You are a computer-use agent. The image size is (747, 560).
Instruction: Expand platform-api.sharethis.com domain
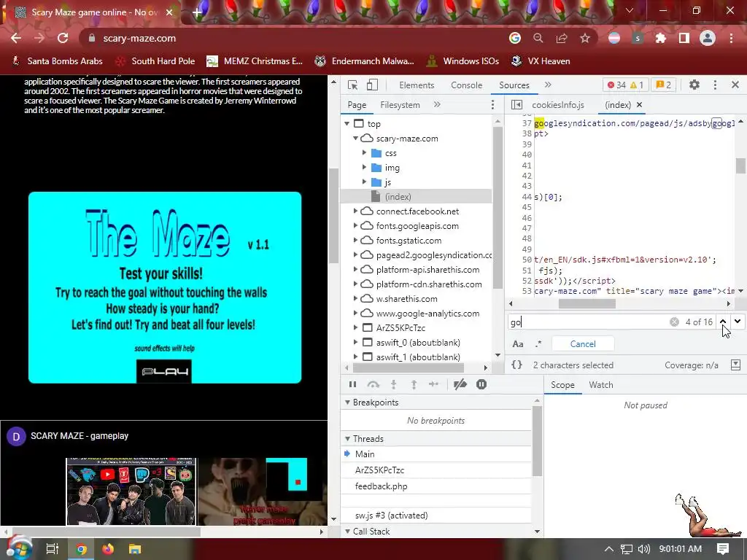pyautogui.click(x=355, y=270)
